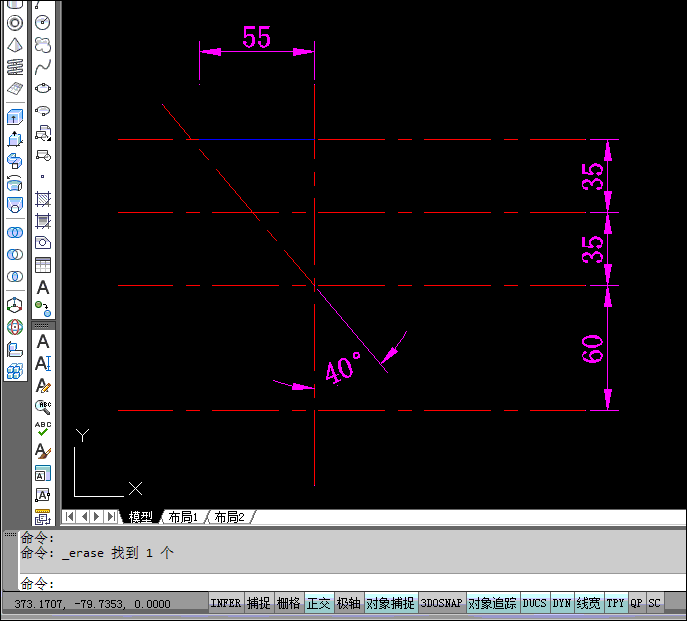Select the Revolve tool

tap(15, 183)
